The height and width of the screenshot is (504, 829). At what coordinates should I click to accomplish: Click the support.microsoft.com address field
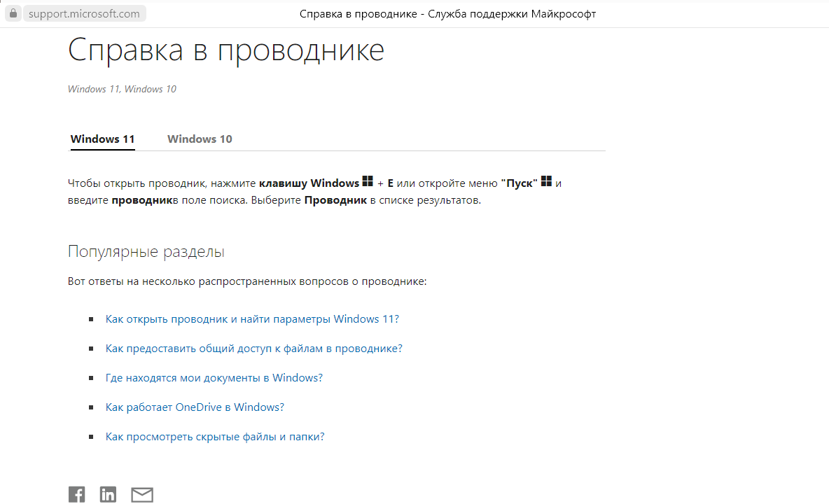coord(84,14)
